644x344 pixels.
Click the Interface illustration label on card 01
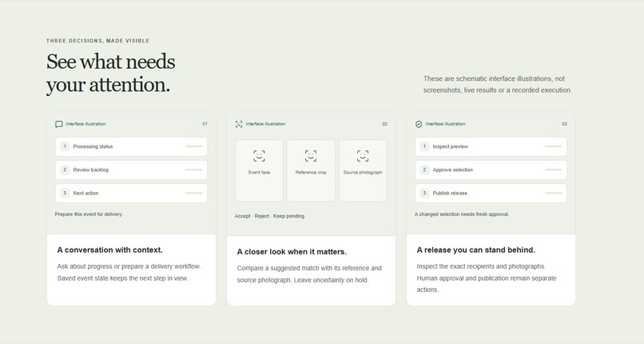tap(85, 124)
